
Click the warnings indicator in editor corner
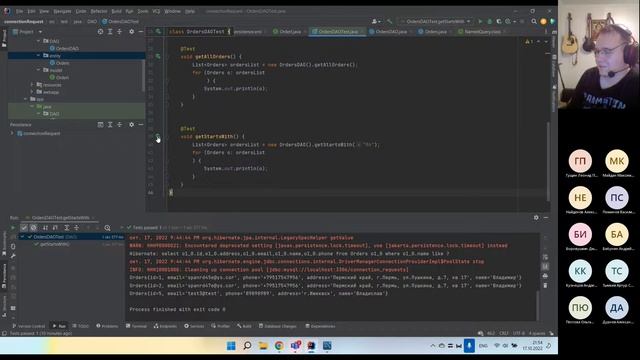point(529,42)
